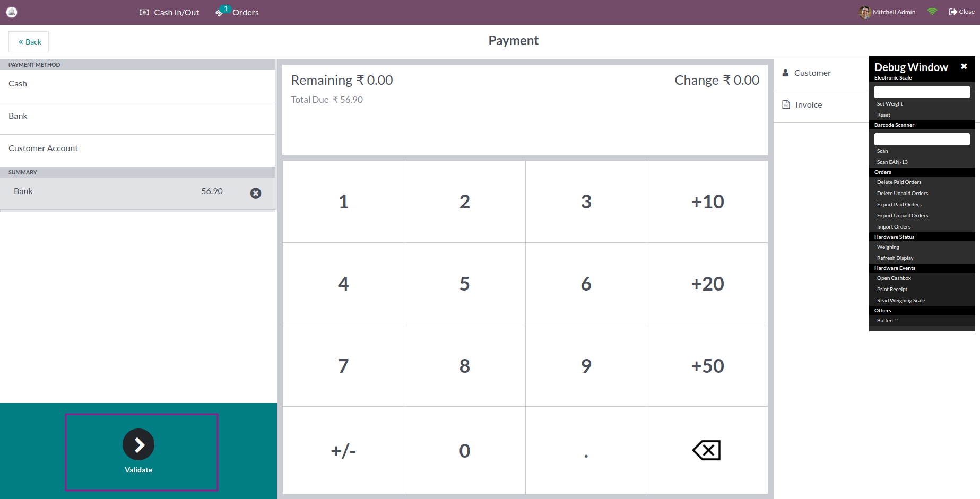Image resolution: width=980 pixels, height=499 pixels.
Task: Click Delete Unpaid Orders in debug
Action: (902, 194)
